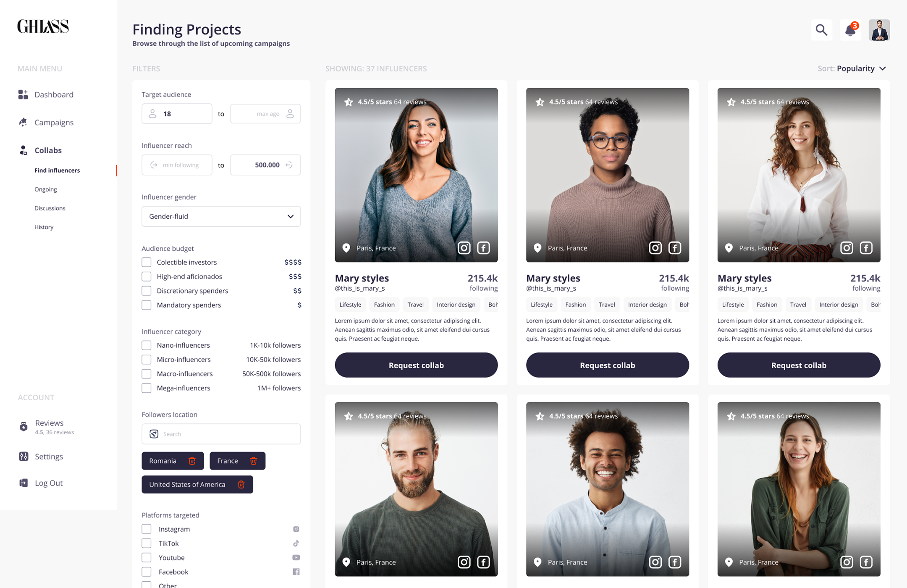Click star rating icon on third card

tap(731, 102)
